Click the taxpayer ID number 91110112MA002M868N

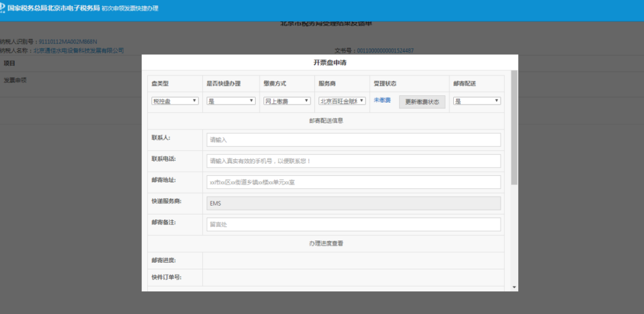point(67,42)
